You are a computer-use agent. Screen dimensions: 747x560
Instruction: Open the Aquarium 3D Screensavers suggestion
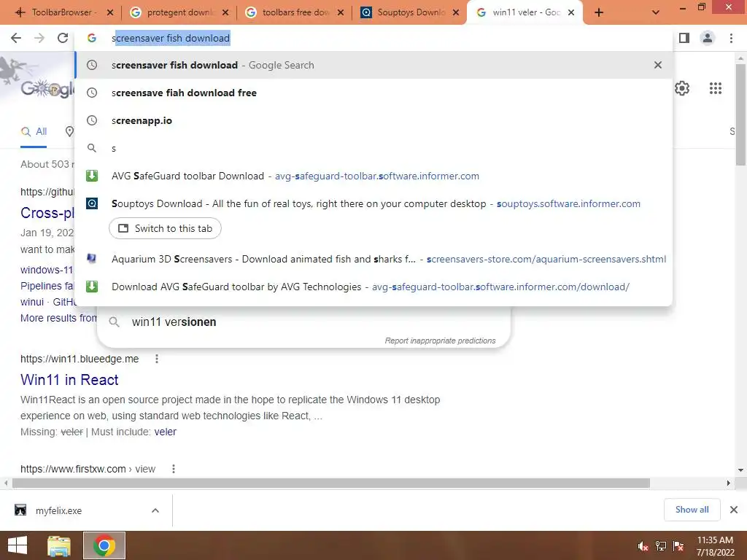pyautogui.click(x=374, y=259)
